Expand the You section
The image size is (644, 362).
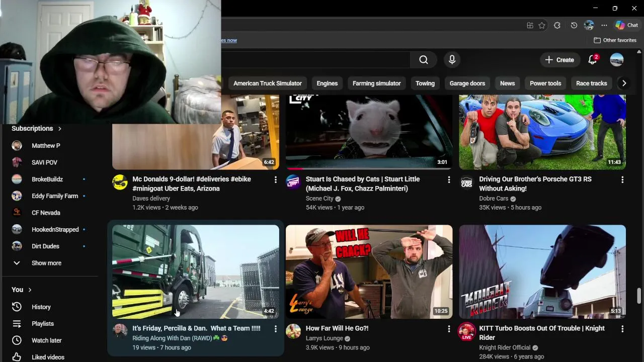click(x=22, y=290)
